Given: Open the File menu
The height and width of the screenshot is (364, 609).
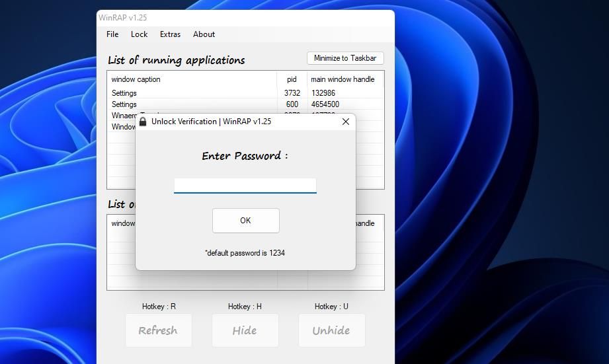Looking at the screenshot, I should [112, 34].
